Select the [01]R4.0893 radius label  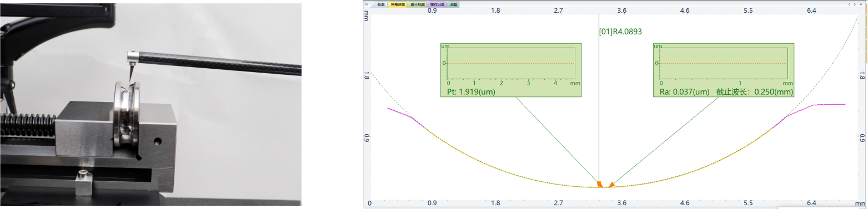[620, 32]
